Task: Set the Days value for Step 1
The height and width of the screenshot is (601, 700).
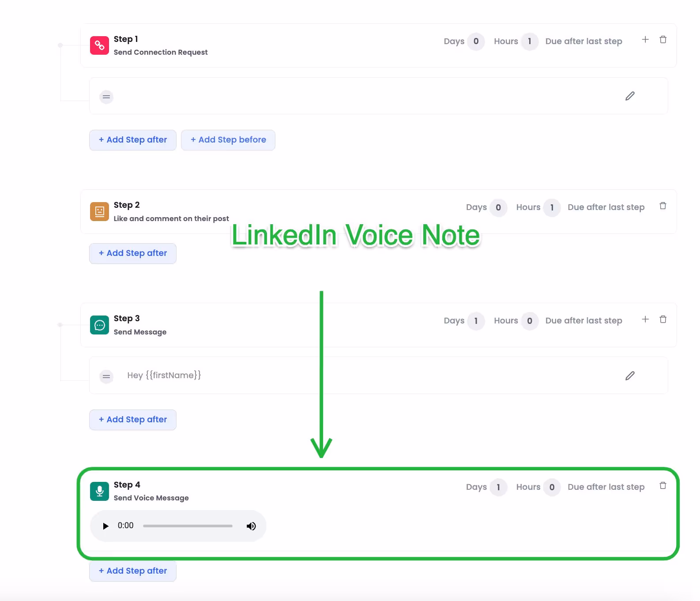Action: [x=476, y=41]
